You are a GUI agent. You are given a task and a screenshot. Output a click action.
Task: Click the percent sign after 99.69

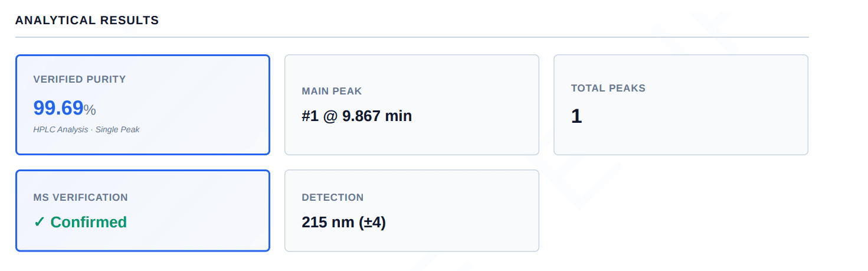pos(90,110)
